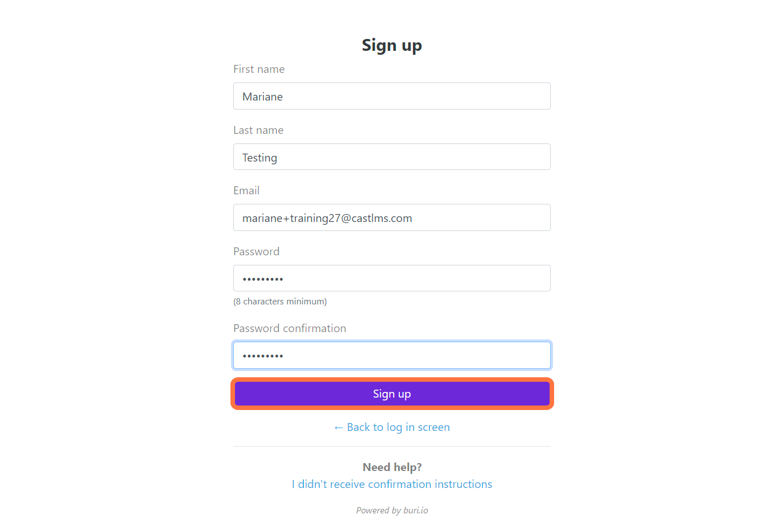Focus the Last name field containing Testing
This screenshot has height=532, width=784.
[x=391, y=157]
